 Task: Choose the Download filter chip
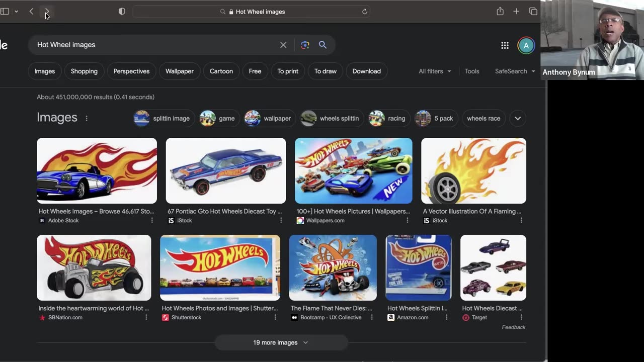tap(366, 71)
